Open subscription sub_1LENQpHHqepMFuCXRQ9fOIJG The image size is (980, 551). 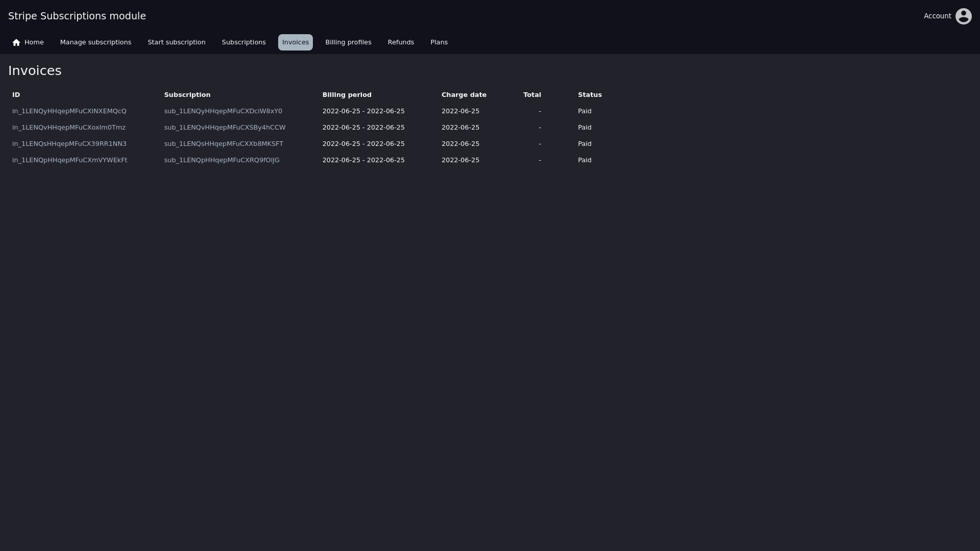222,160
